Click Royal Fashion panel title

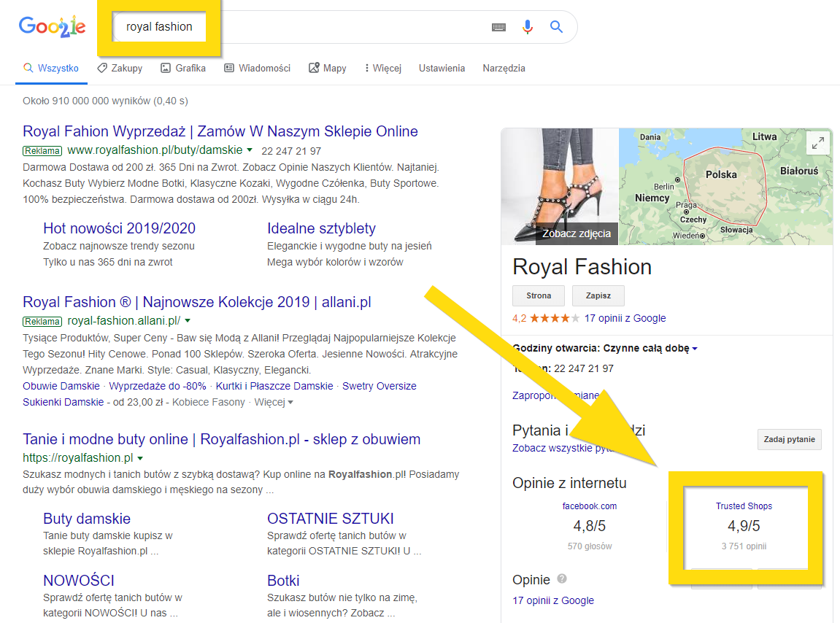582,267
